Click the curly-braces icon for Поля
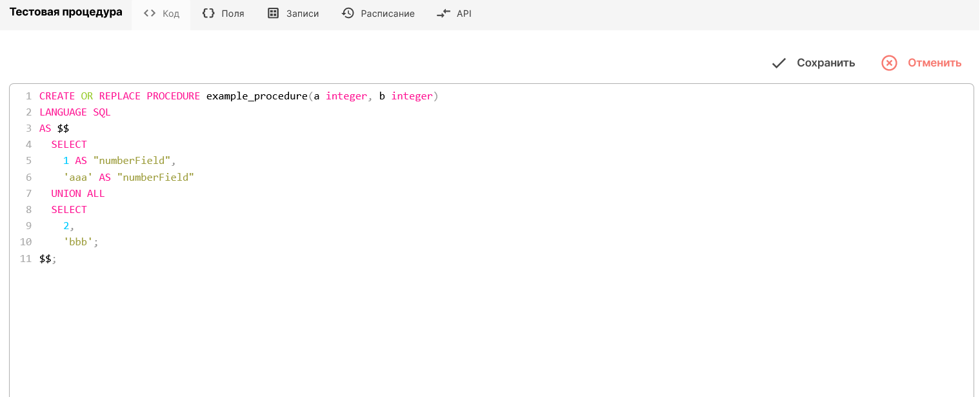This screenshot has height=397, width=980. click(208, 14)
